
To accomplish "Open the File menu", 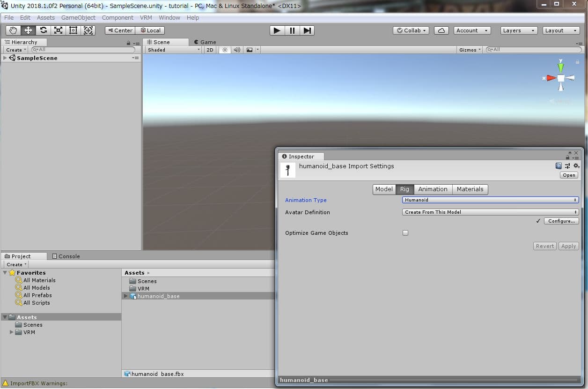I will [9, 17].
